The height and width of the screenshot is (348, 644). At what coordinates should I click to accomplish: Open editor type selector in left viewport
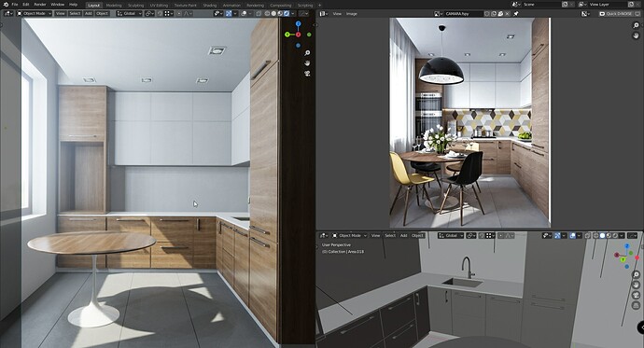[8, 14]
